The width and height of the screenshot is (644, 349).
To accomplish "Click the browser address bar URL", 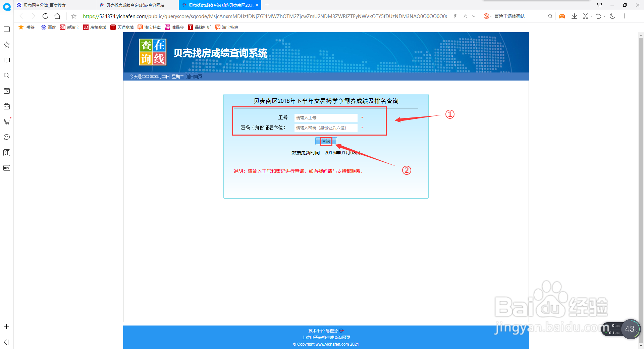I will [265, 16].
